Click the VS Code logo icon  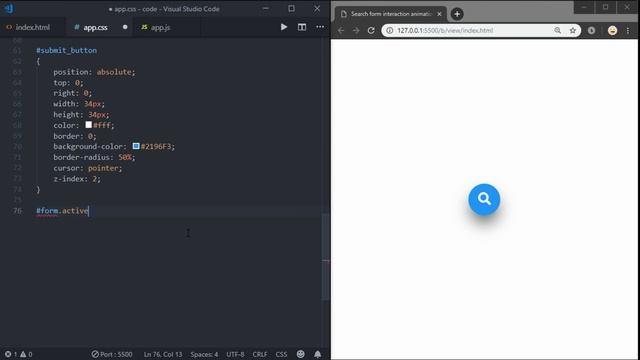pyautogui.click(x=9, y=9)
